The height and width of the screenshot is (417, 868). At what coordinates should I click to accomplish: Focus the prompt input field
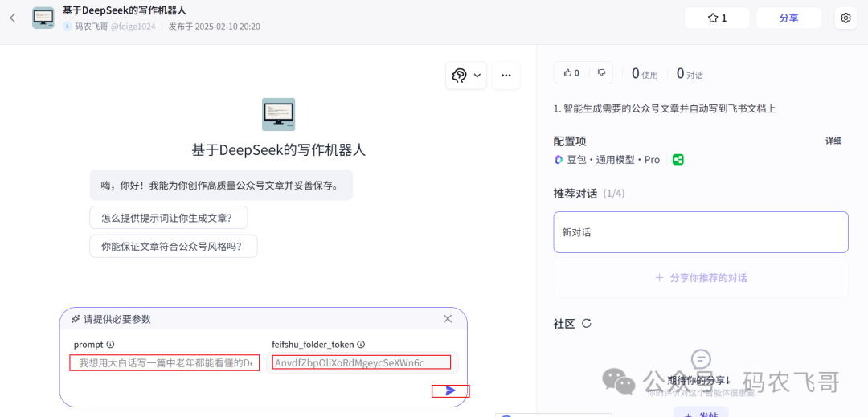[x=165, y=363]
